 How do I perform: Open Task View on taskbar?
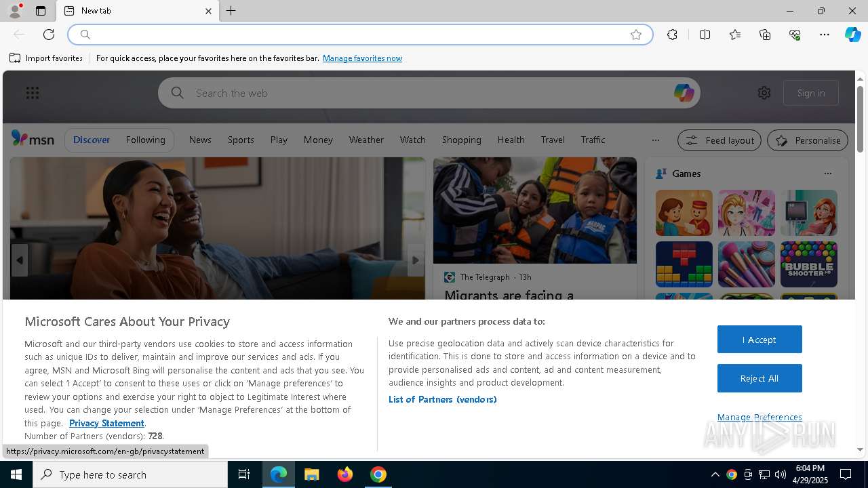click(x=244, y=474)
